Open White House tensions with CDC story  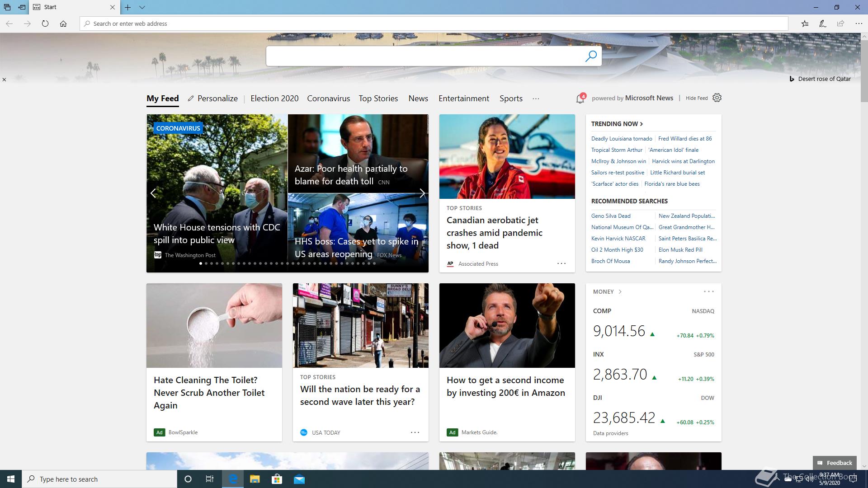click(217, 234)
